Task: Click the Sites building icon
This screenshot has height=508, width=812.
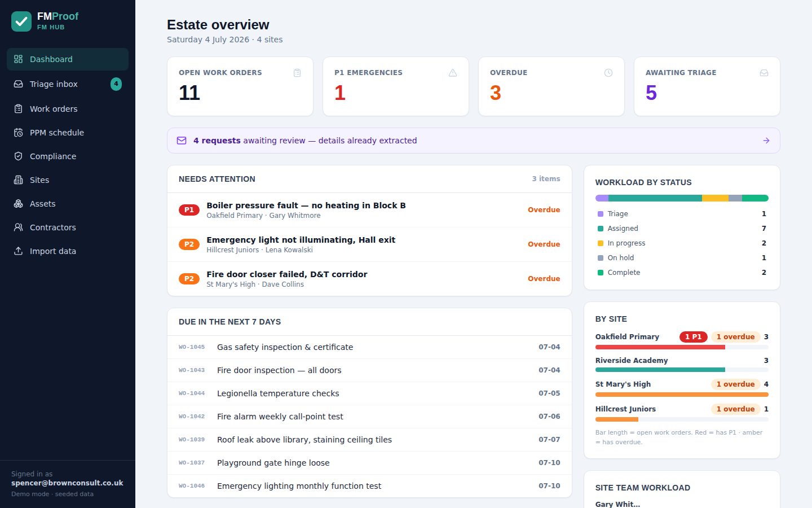Action: pyautogui.click(x=19, y=180)
